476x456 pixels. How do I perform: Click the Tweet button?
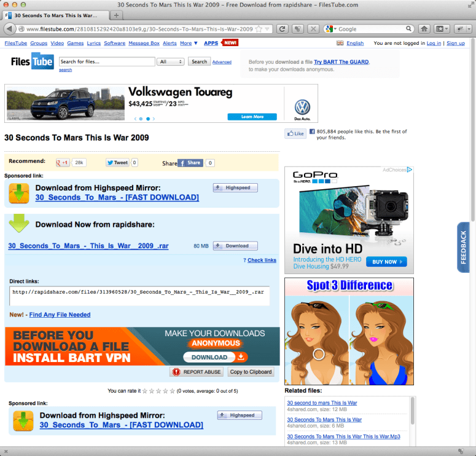pos(117,163)
